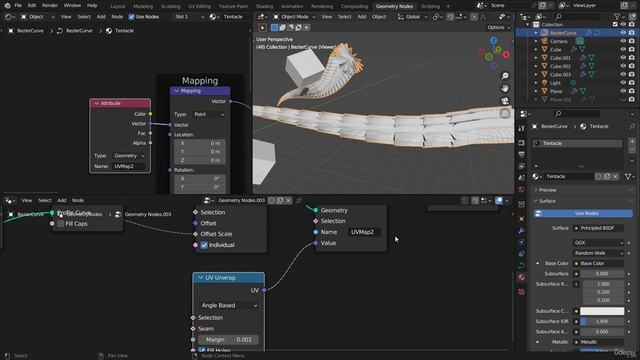
Task: Hide the Camera with its eye icon
Action: [x=623, y=41]
